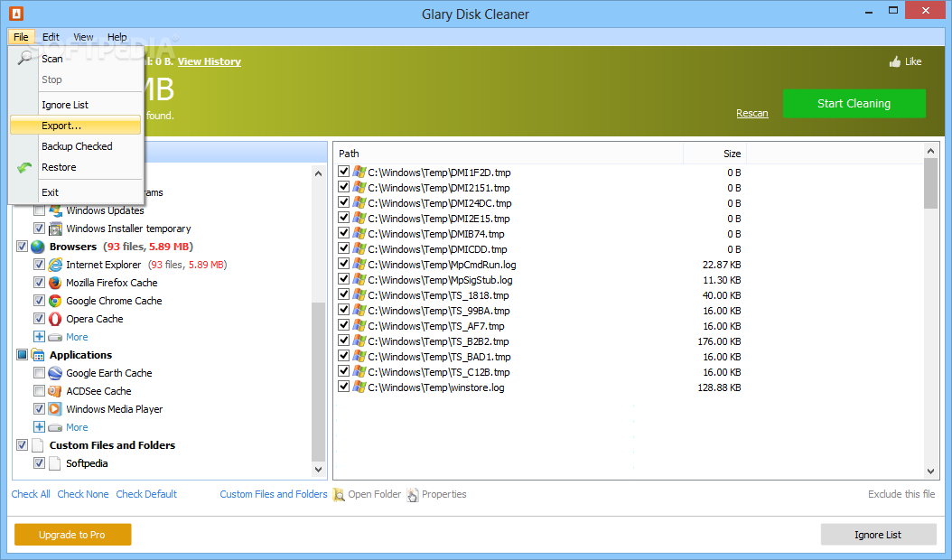This screenshot has height=560, width=952.
Task: Click the Check All link
Action: tap(31, 494)
